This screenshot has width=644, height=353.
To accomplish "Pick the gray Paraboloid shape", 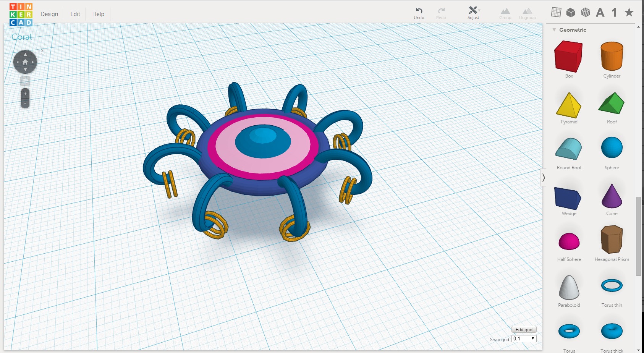I will pos(569,287).
